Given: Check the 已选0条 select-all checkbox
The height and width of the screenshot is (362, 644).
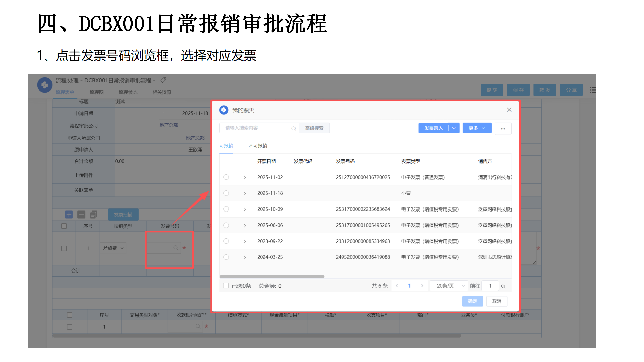Looking at the screenshot, I should (x=226, y=286).
